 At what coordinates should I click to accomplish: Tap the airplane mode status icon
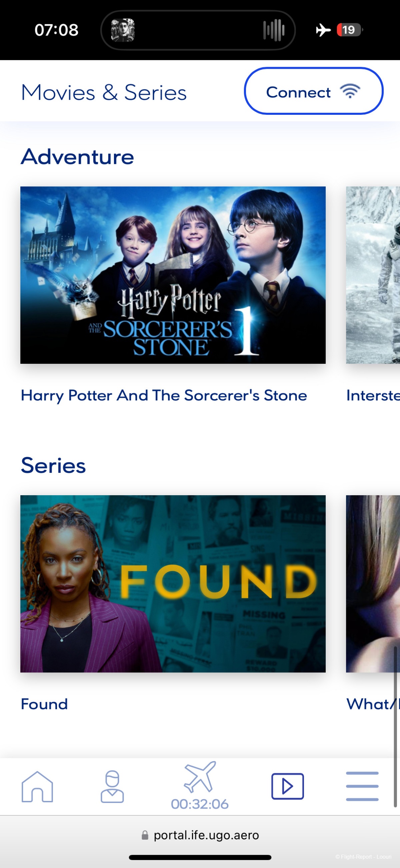coord(323,30)
